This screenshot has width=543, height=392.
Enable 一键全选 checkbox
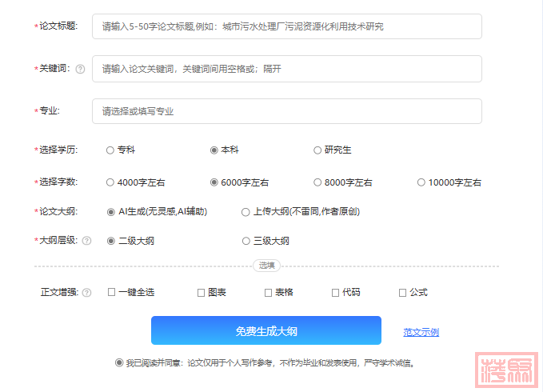click(111, 293)
